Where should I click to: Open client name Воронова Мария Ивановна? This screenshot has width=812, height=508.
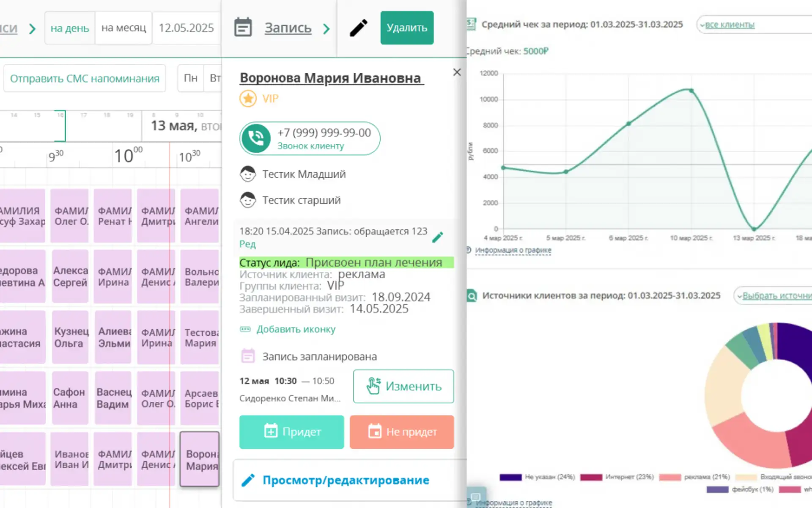click(x=332, y=78)
